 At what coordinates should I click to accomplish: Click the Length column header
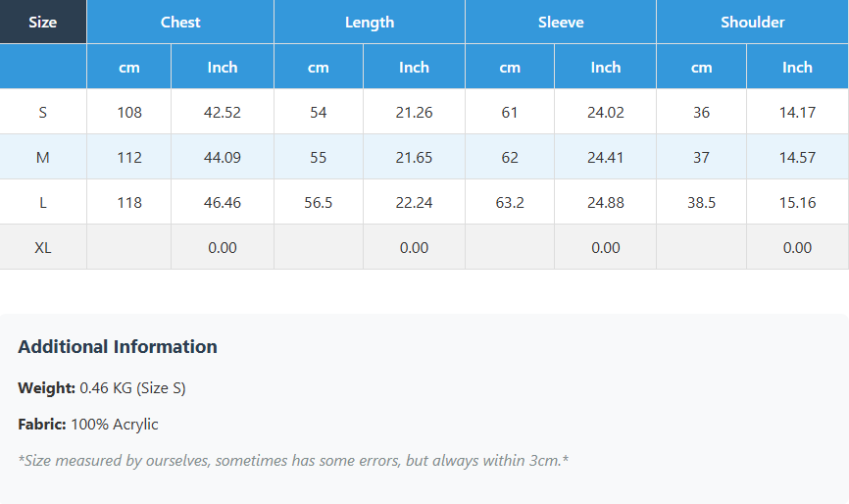coord(370,22)
